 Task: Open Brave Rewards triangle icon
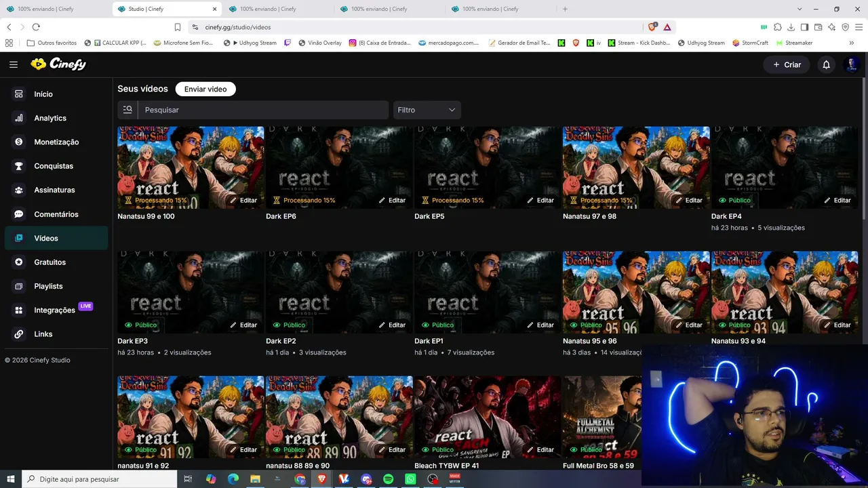click(x=667, y=27)
